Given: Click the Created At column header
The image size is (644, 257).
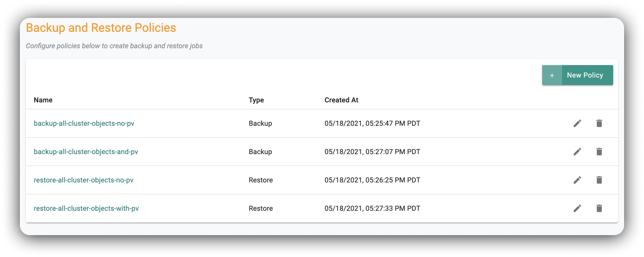Looking at the screenshot, I should coord(341,100).
